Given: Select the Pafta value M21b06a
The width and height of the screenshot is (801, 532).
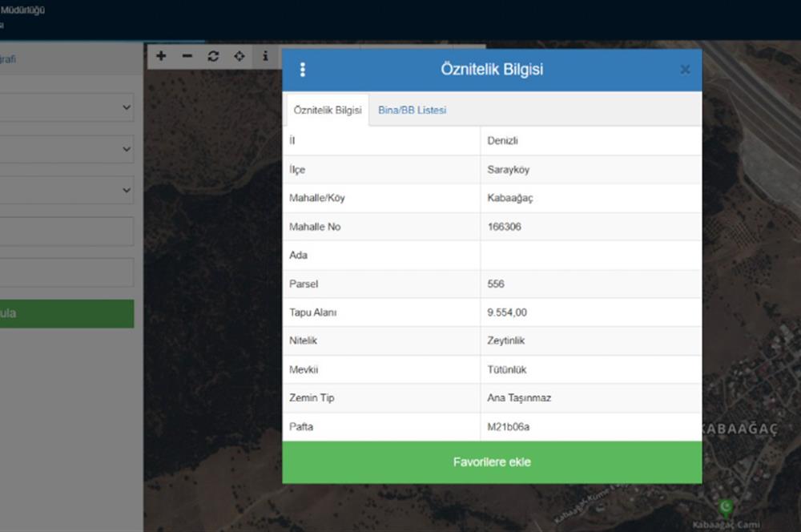Looking at the screenshot, I should [x=508, y=427].
